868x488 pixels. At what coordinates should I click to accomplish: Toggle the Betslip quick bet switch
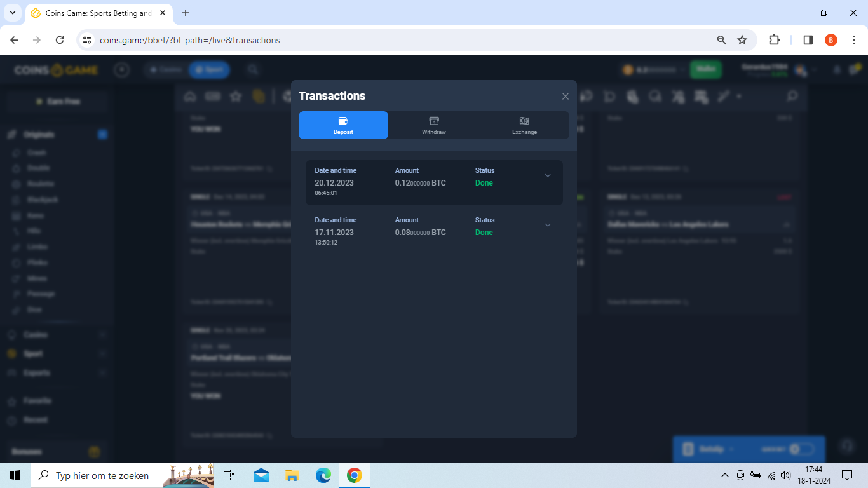801,449
